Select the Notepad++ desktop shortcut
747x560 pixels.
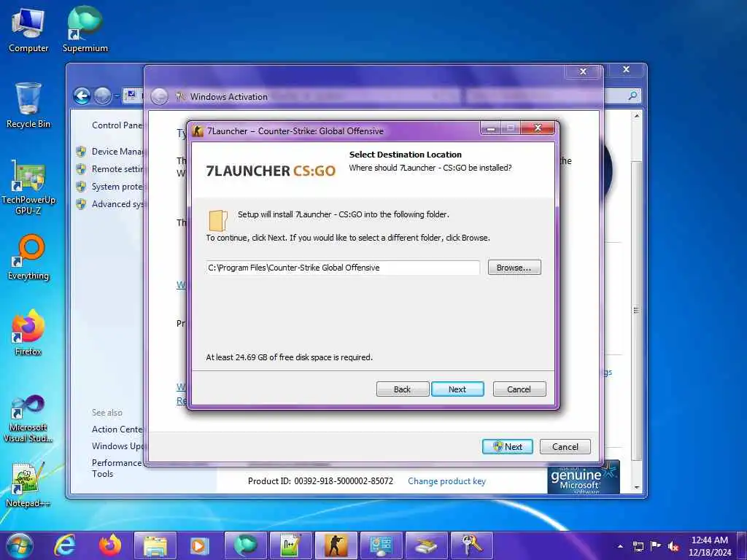click(28, 485)
